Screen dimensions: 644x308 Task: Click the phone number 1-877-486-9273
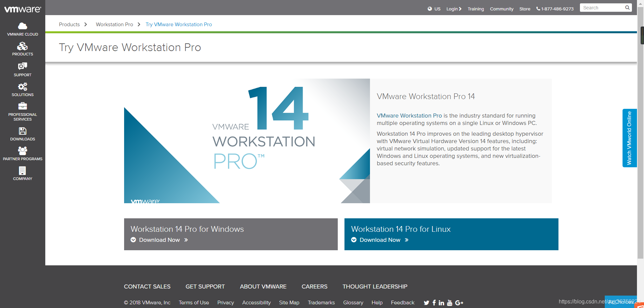(557, 9)
